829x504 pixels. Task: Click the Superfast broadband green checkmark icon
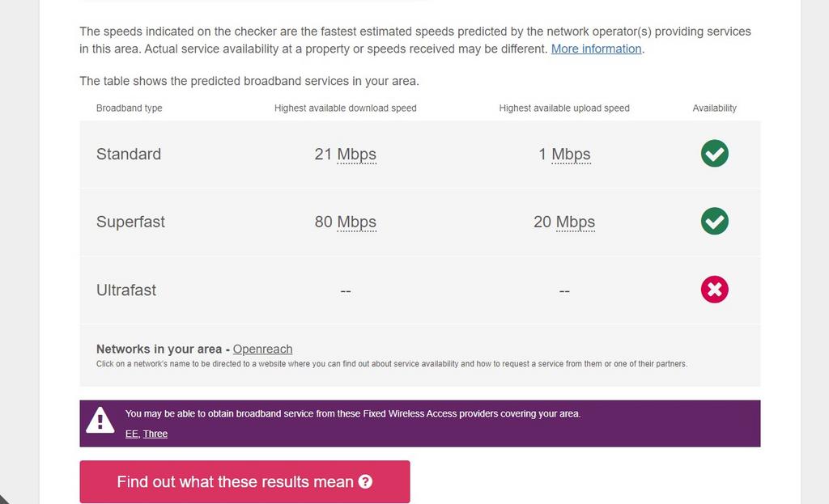pos(714,221)
